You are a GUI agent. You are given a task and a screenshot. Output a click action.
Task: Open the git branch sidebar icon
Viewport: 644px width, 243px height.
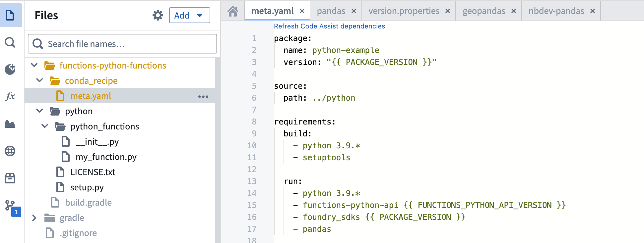click(x=10, y=206)
